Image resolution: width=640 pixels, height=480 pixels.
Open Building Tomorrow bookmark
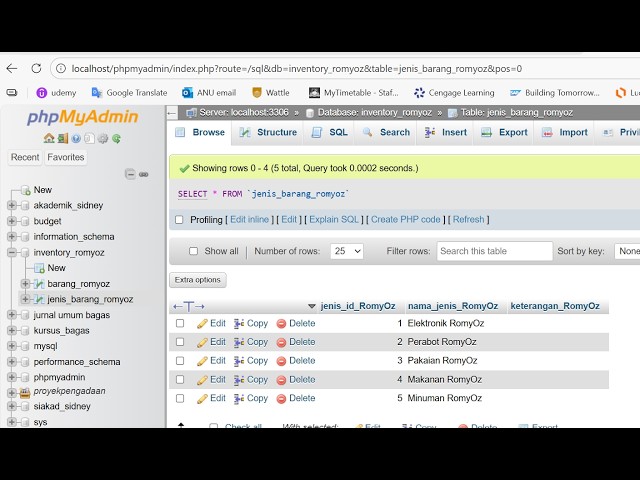pyautogui.click(x=555, y=93)
